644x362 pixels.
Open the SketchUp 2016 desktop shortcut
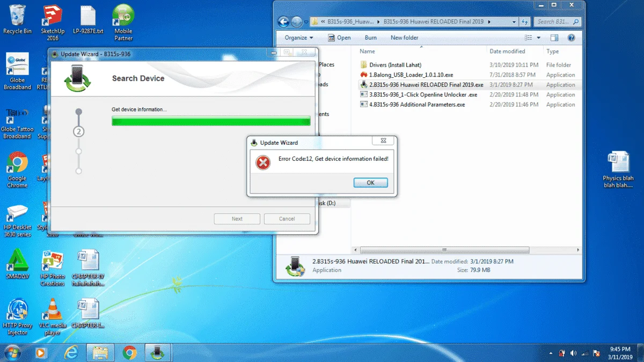53,23
